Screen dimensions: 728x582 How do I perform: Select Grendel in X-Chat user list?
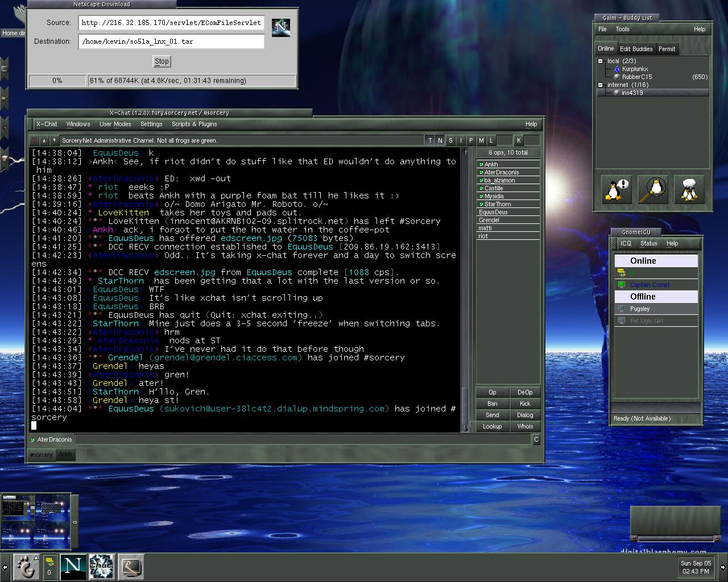click(x=508, y=220)
